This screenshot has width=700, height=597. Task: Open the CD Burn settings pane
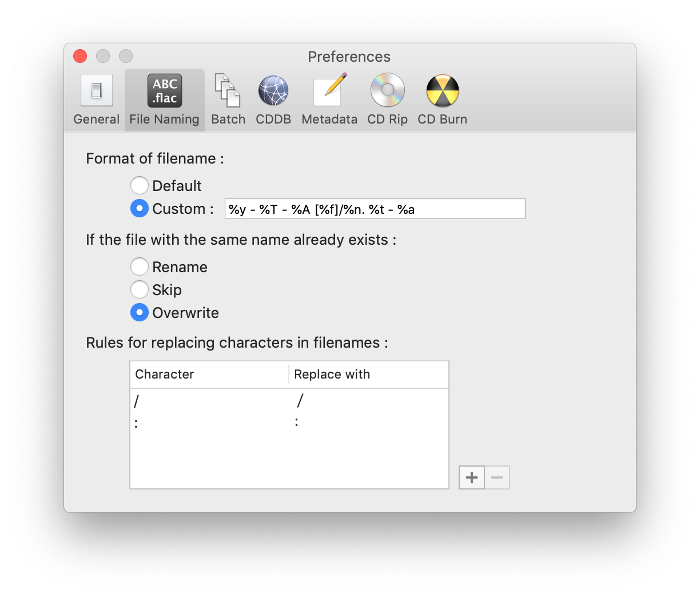click(x=442, y=97)
